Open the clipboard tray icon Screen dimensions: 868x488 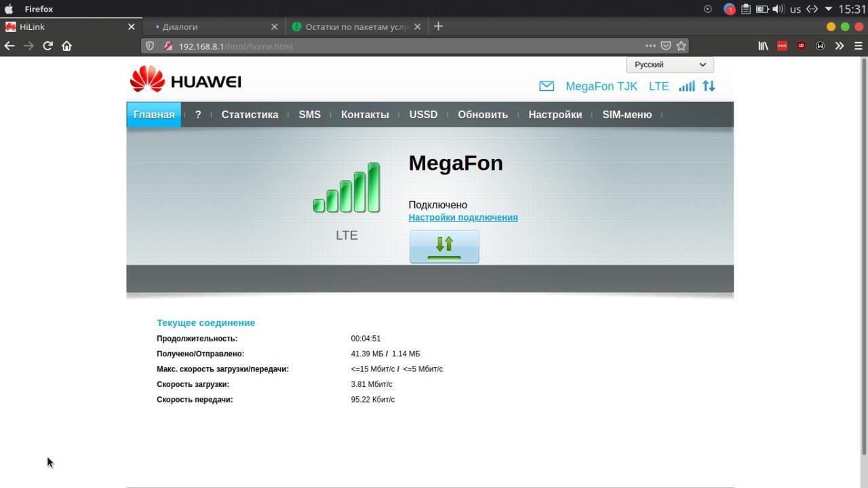tap(745, 9)
